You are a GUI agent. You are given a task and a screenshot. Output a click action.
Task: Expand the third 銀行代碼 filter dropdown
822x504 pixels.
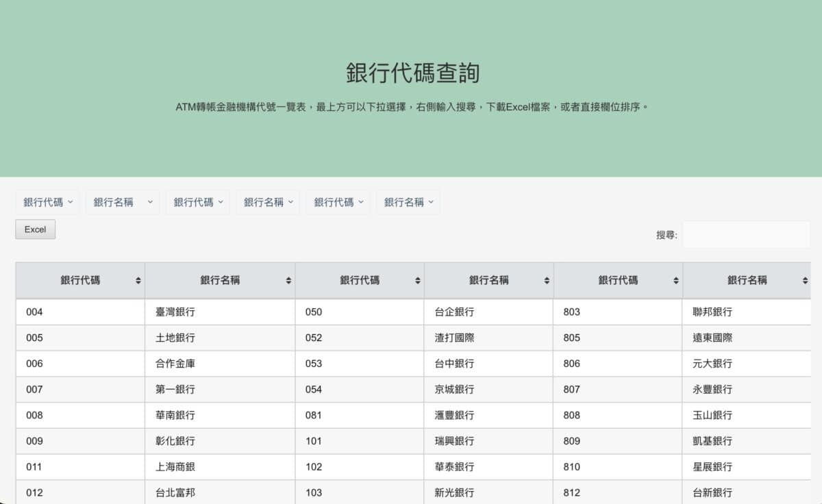coord(338,201)
